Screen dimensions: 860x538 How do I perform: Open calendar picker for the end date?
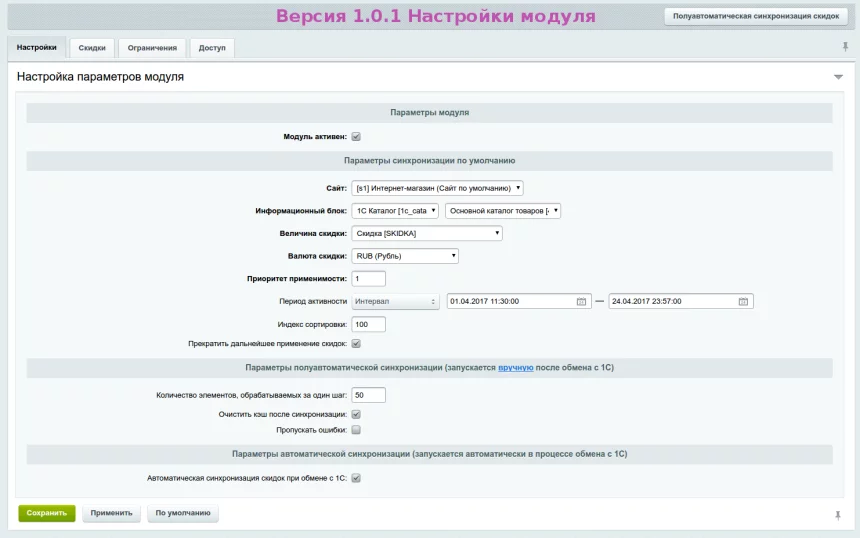(743, 301)
